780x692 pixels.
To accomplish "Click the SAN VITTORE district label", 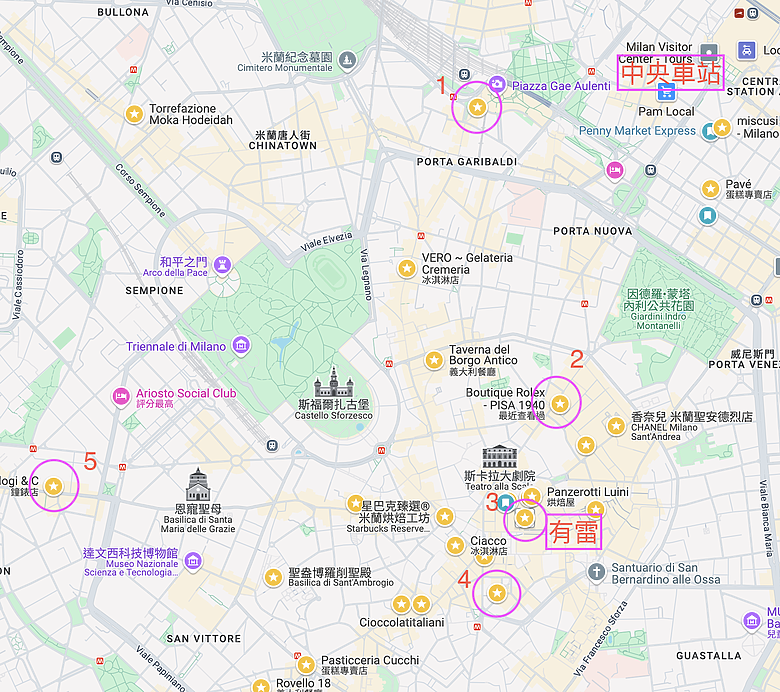I will (x=203, y=638).
